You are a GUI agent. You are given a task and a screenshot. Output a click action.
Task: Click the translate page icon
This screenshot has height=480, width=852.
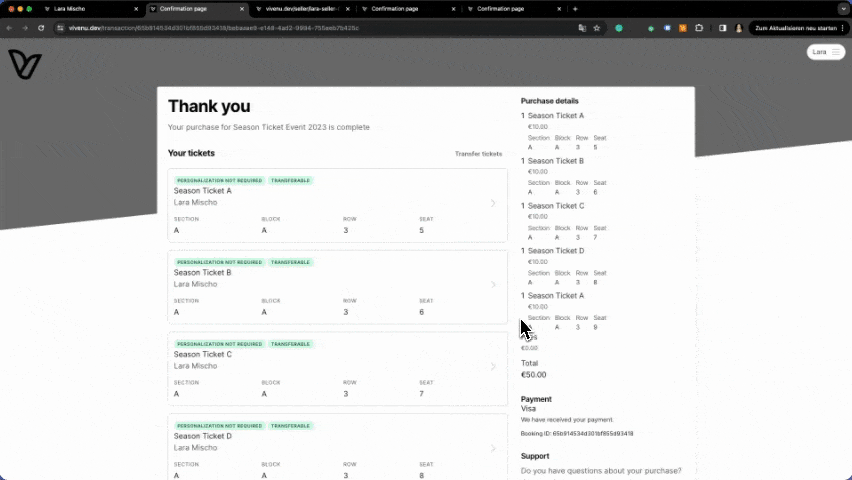click(x=582, y=28)
